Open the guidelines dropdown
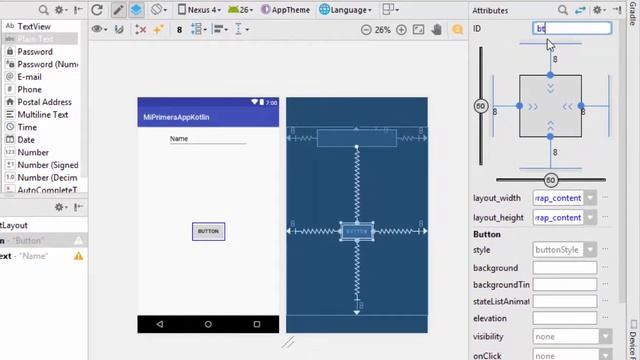The width and height of the screenshot is (640, 360). (x=242, y=29)
